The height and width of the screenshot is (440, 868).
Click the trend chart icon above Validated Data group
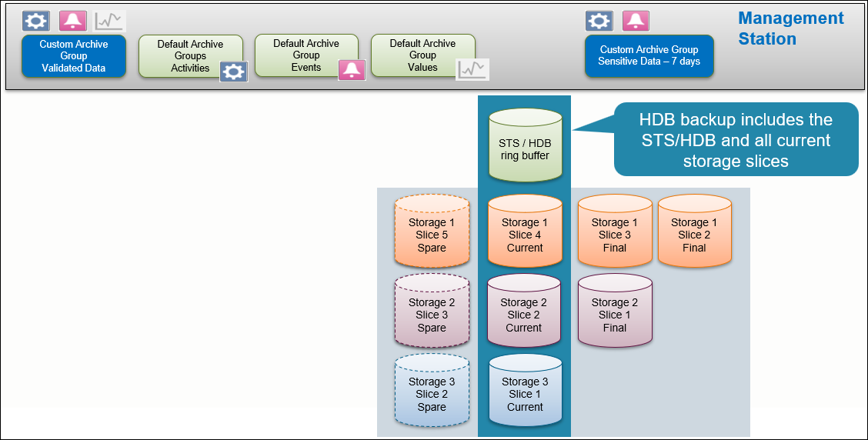click(109, 21)
